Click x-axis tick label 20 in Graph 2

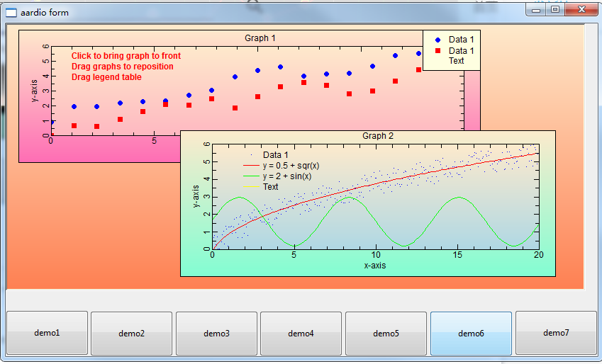pyautogui.click(x=539, y=255)
